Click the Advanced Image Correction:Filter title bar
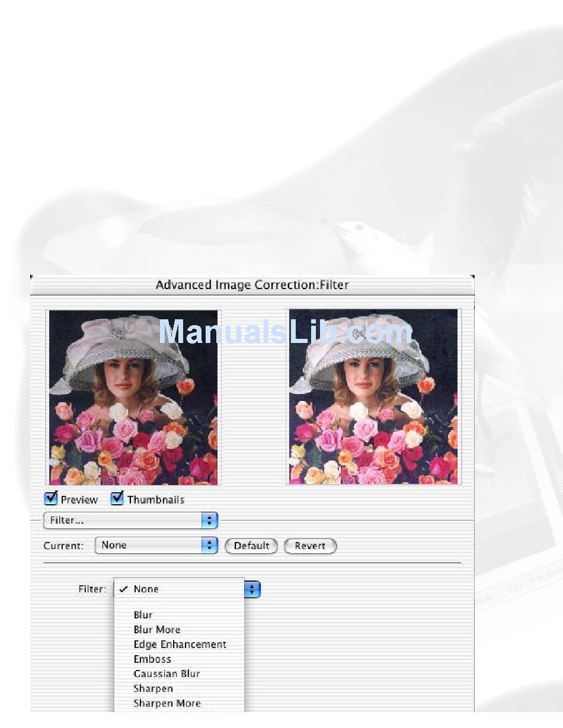 252,285
